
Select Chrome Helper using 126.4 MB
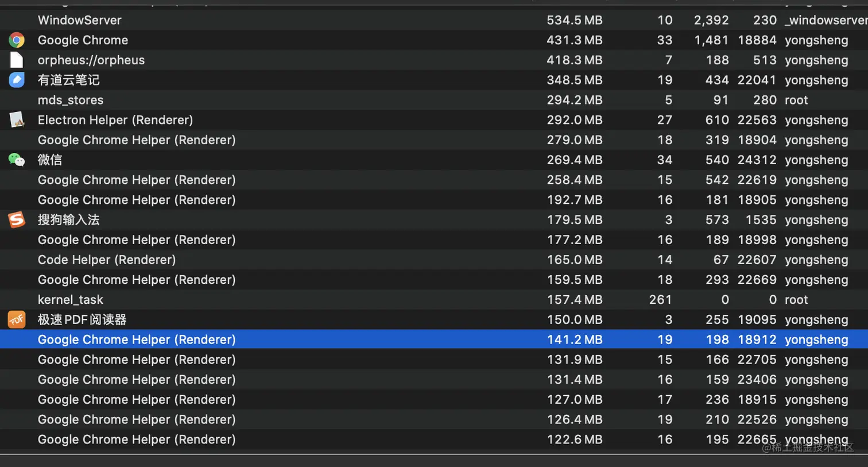[x=137, y=419]
